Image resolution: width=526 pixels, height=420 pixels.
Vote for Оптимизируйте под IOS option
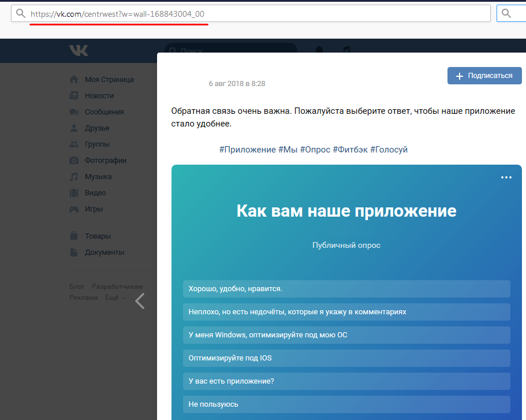(346, 358)
